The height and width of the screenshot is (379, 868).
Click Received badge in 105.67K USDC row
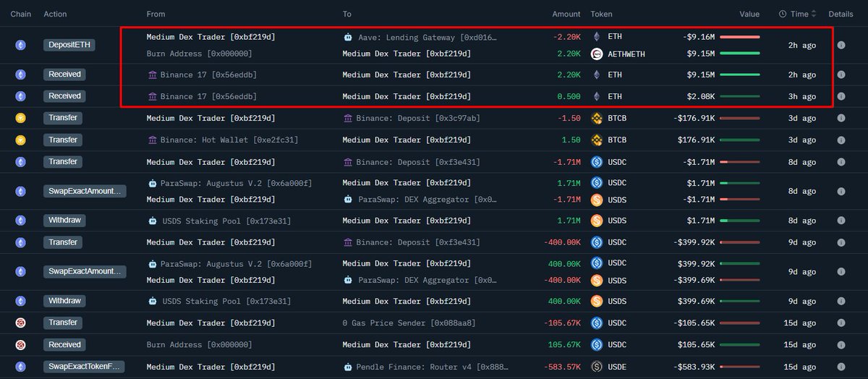[64, 345]
